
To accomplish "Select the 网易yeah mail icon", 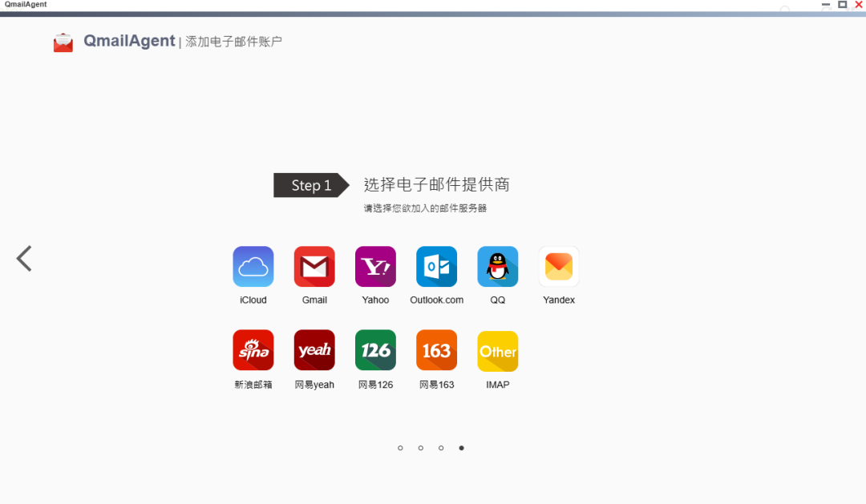I will [x=314, y=350].
